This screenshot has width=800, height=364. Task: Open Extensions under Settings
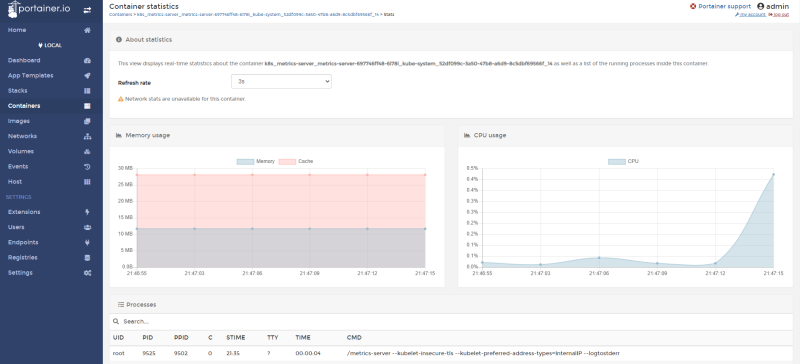tap(24, 212)
